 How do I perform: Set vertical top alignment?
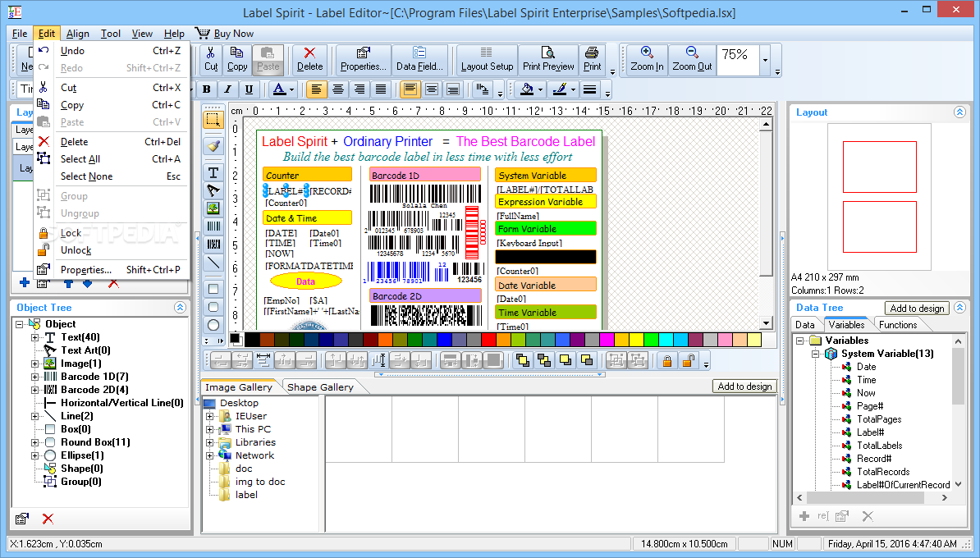click(x=410, y=89)
